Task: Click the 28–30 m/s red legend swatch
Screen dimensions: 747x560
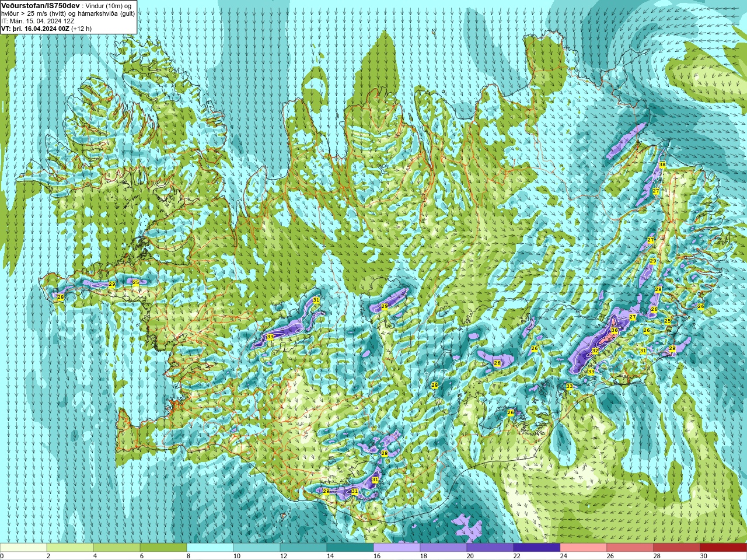Action: point(677,548)
